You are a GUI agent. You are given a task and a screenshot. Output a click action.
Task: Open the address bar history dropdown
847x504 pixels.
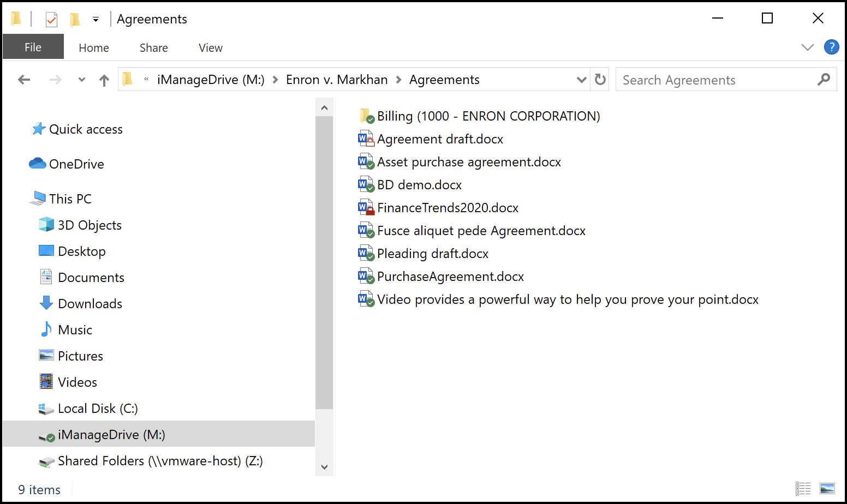581,80
